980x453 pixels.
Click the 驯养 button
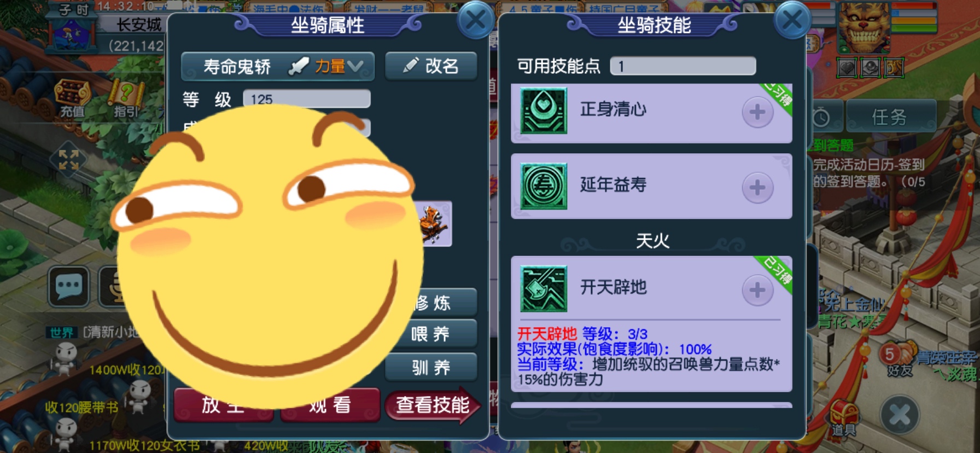(431, 367)
